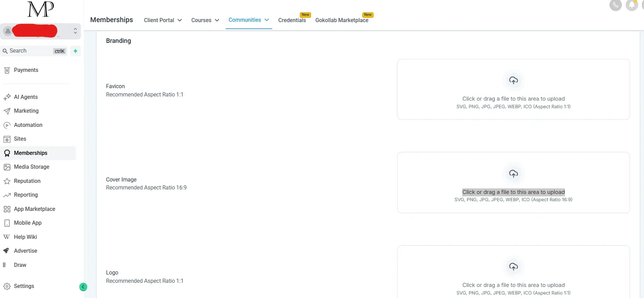
Task: Click the Cover Image upload cloud icon
Action: tap(513, 174)
